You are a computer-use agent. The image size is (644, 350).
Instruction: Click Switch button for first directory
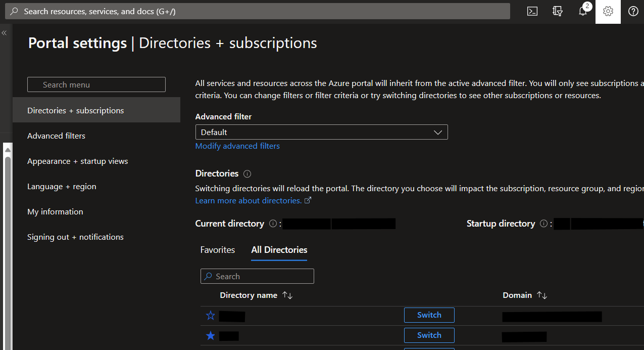pyautogui.click(x=429, y=315)
